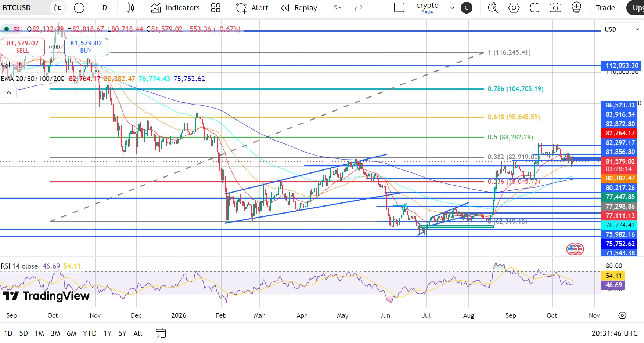This screenshot has height=343, width=644.
Task: Select the 1Y range tab
Action: pyautogui.click(x=107, y=333)
